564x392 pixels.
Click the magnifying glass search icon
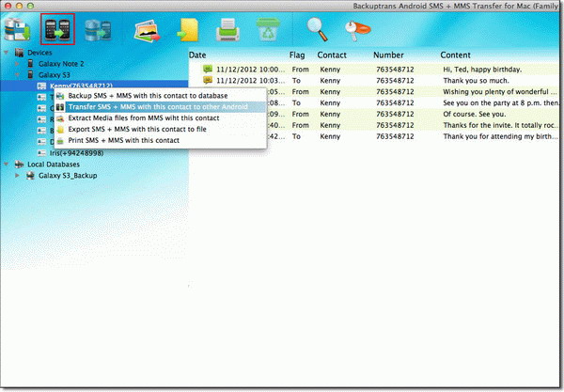pyautogui.click(x=317, y=29)
